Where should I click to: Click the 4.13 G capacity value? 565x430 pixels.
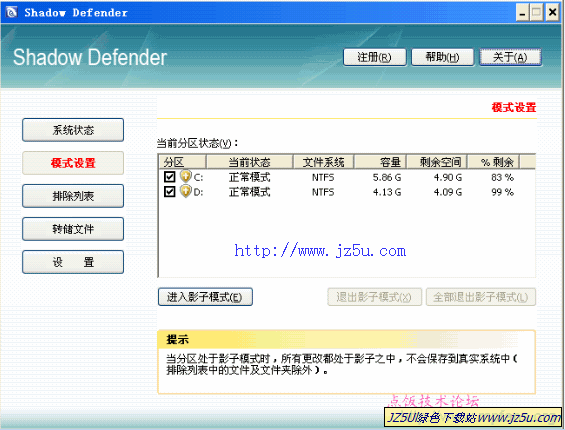click(x=387, y=192)
